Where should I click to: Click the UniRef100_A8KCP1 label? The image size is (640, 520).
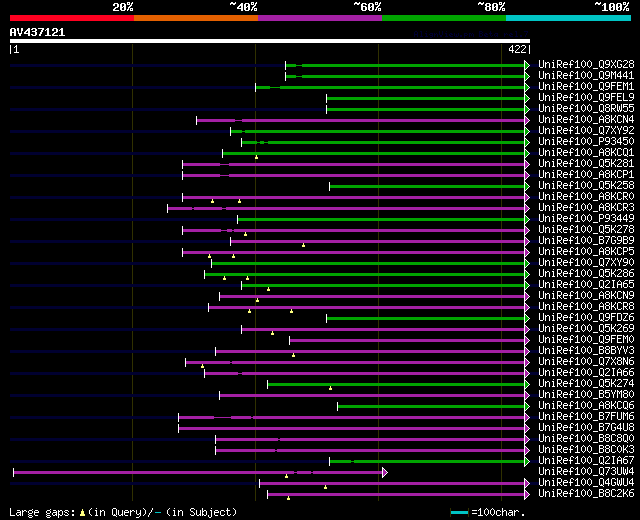point(586,175)
